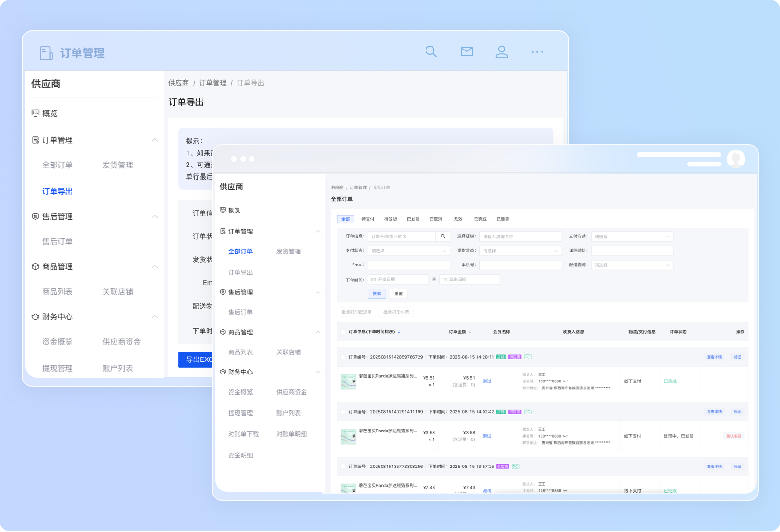Open the 支付方式 dropdown
The image size is (780, 532).
(x=632, y=237)
